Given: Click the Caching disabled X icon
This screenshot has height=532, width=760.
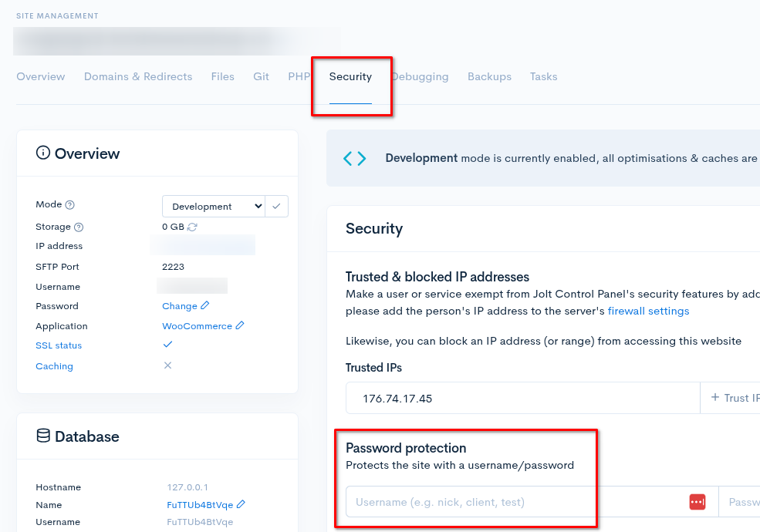Looking at the screenshot, I should pos(167,365).
